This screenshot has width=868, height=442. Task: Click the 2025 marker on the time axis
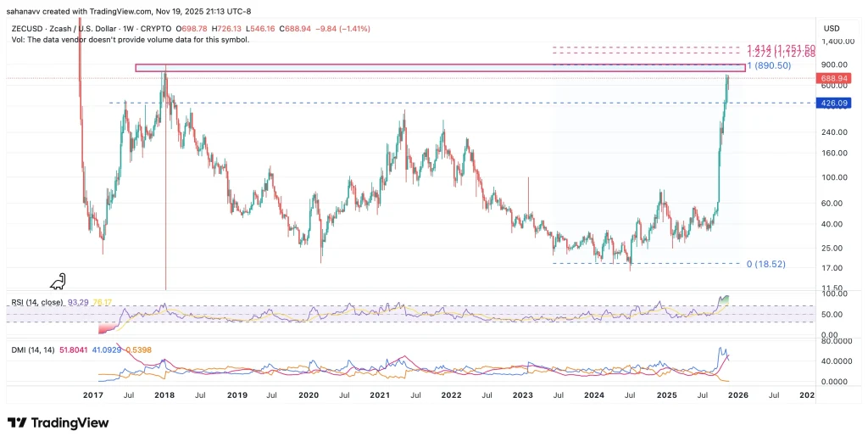tap(669, 395)
